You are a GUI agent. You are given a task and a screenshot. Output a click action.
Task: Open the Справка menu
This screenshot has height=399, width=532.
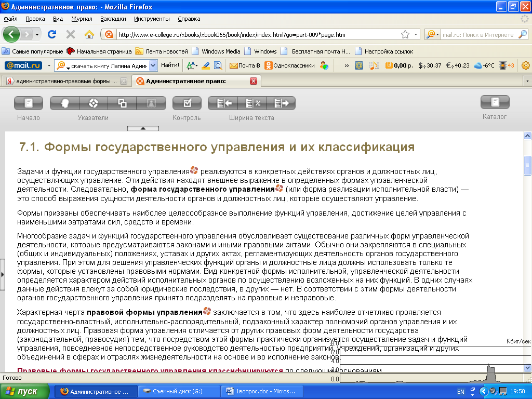[x=189, y=19]
